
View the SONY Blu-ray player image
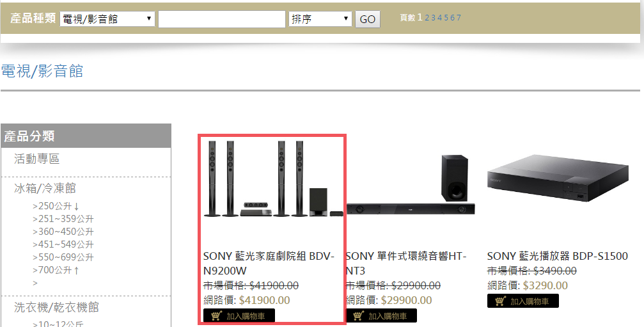coord(558,179)
